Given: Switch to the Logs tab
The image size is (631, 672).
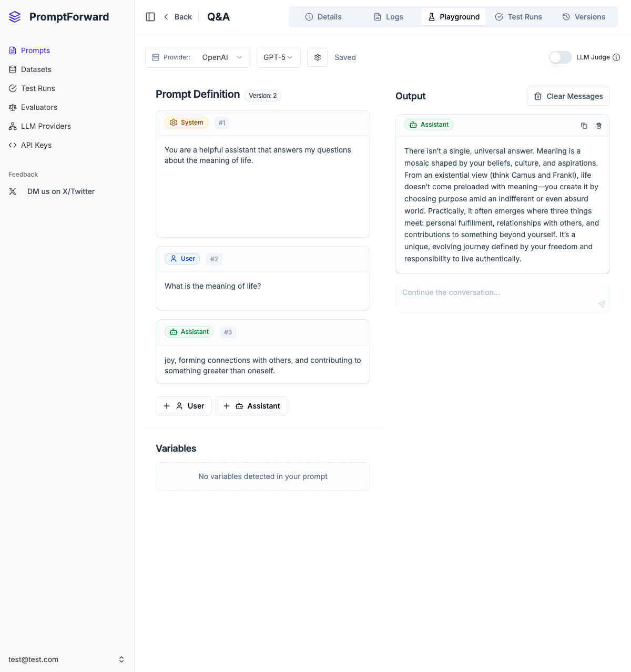Looking at the screenshot, I should (x=388, y=17).
